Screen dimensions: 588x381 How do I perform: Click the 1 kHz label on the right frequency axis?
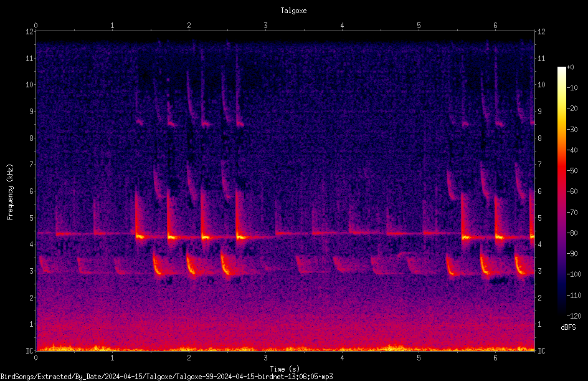539,324
